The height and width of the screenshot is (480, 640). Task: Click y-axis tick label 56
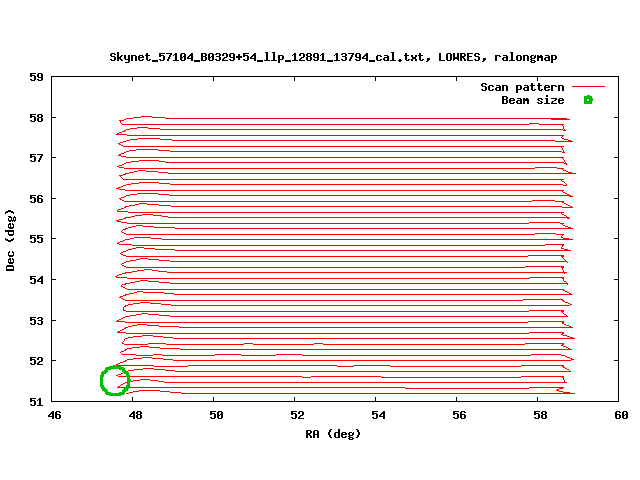tap(36, 199)
